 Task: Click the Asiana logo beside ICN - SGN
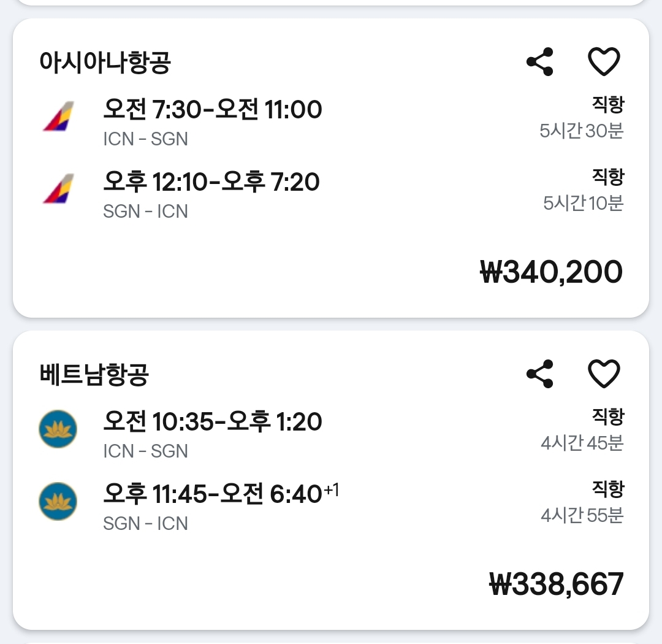(x=58, y=117)
